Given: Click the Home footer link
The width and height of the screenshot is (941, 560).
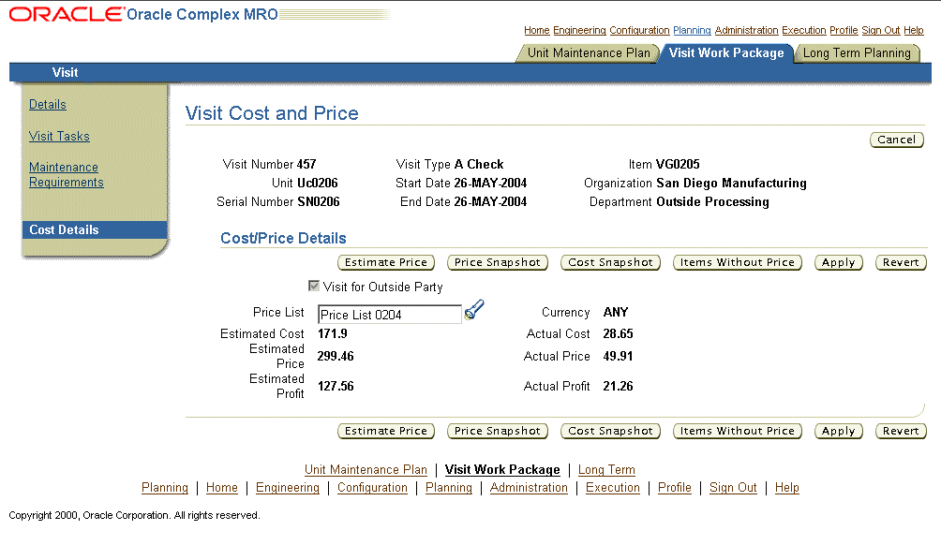Looking at the screenshot, I should pos(221,488).
